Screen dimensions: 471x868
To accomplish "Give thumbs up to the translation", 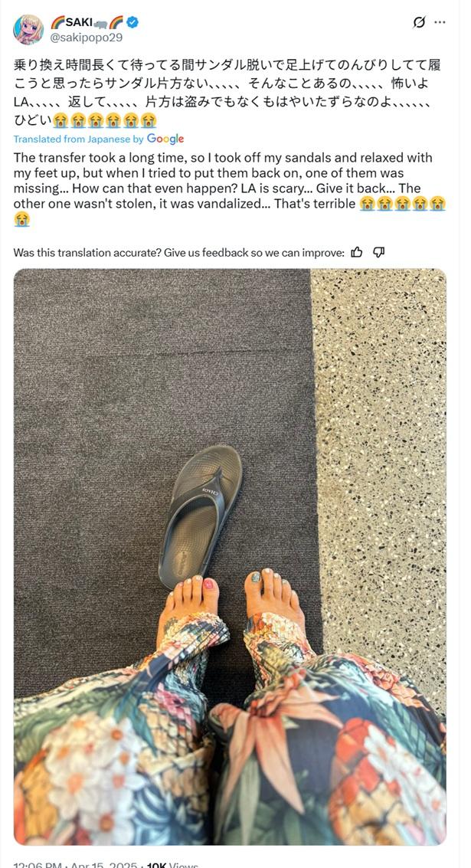I will pyautogui.click(x=357, y=252).
